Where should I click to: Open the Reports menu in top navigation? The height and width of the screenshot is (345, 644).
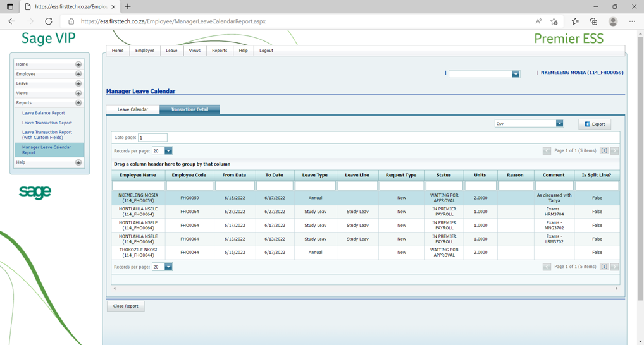coord(220,51)
